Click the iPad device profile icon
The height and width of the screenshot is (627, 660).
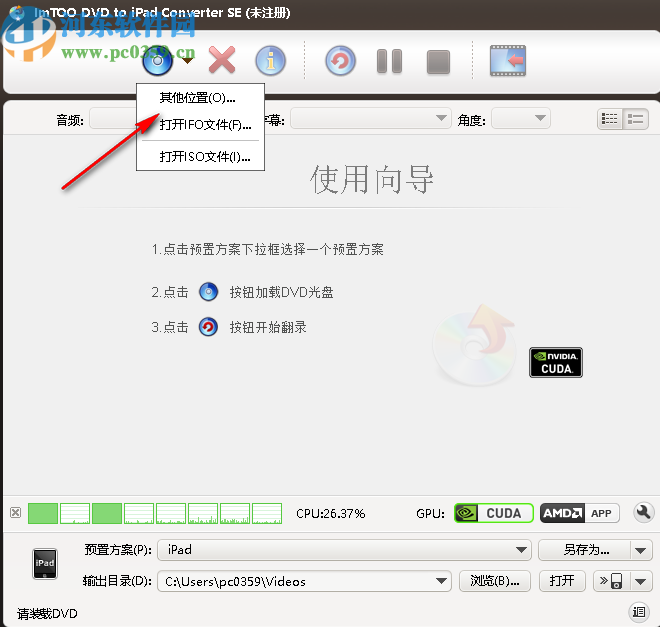(45, 564)
